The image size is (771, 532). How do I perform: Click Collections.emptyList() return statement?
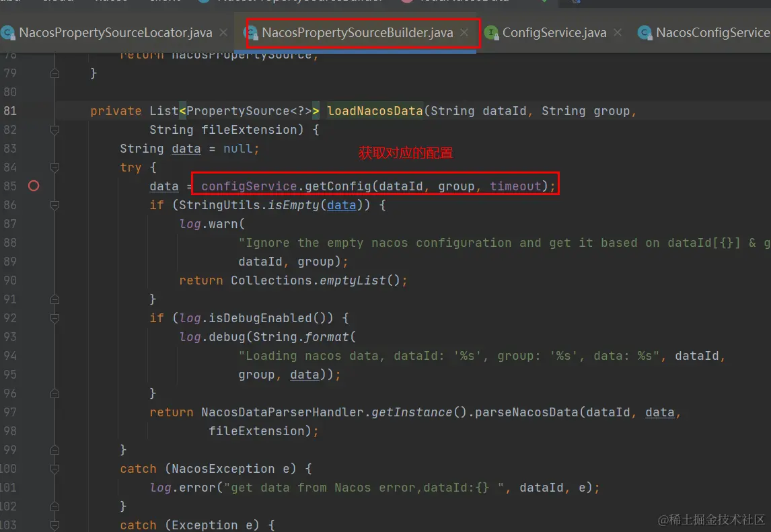[x=293, y=280]
